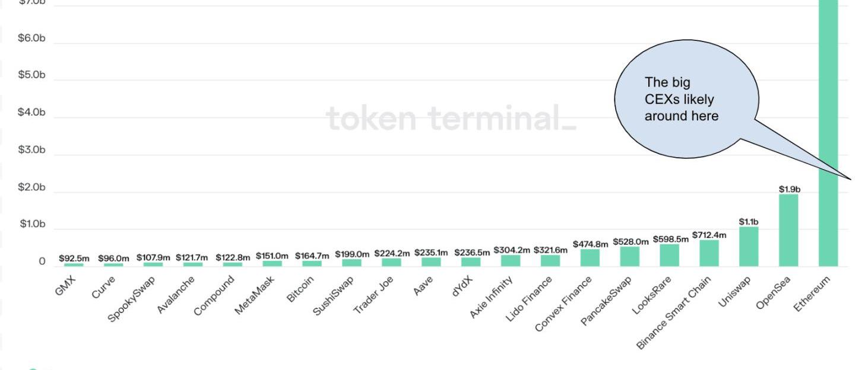The height and width of the screenshot is (370, 868).
Task: Click the $6.0b y-axis label
Action: coord(31,38)
